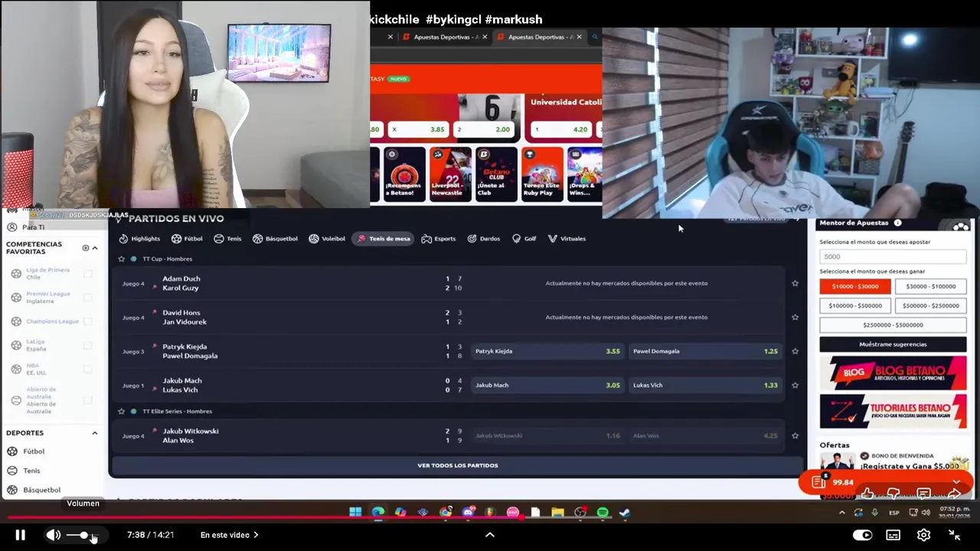Pause the video playback
The height and width of the screenshot is (551, 980).
21,535
